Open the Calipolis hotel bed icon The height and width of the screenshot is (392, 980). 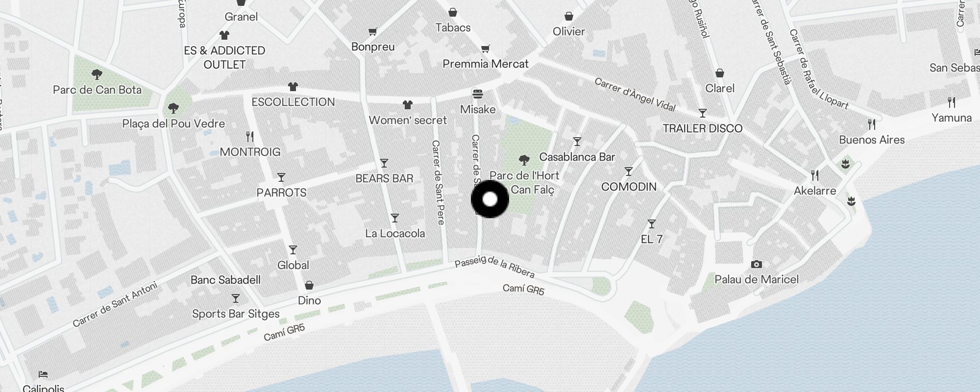point(43,374)
